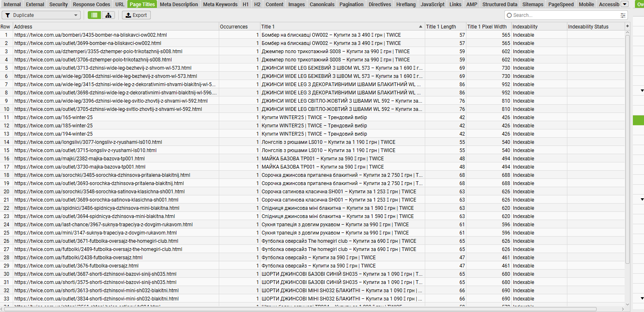Click the funnel filter icon
Viewport: 644px width, 312px height.
pos(7,15)
